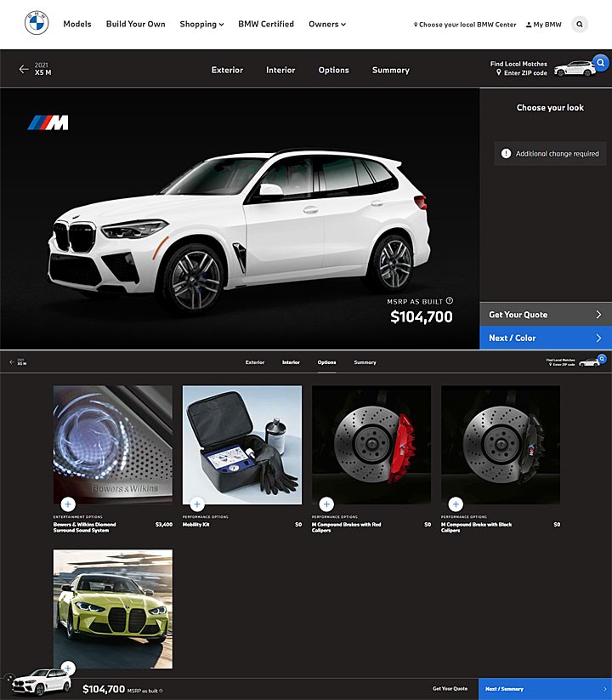
Task: Click Get Your Quote button
Action: point(546,315)
